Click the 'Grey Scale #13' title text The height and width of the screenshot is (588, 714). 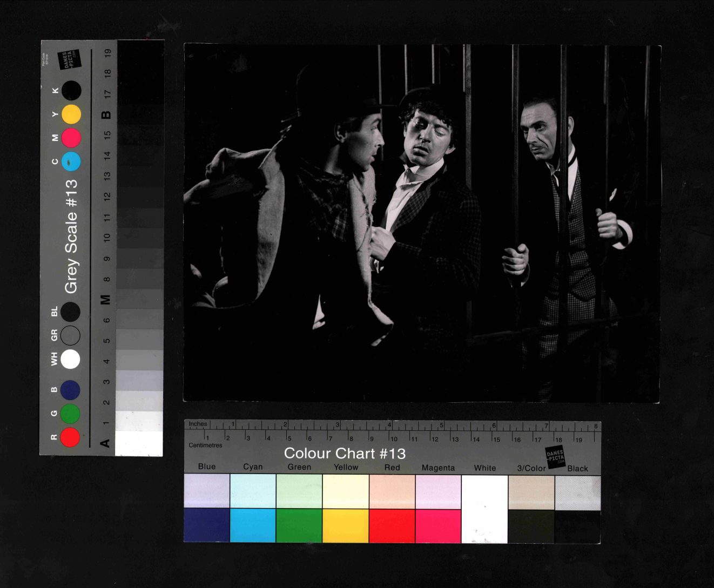pyautogui.click(x=71, y=236)
